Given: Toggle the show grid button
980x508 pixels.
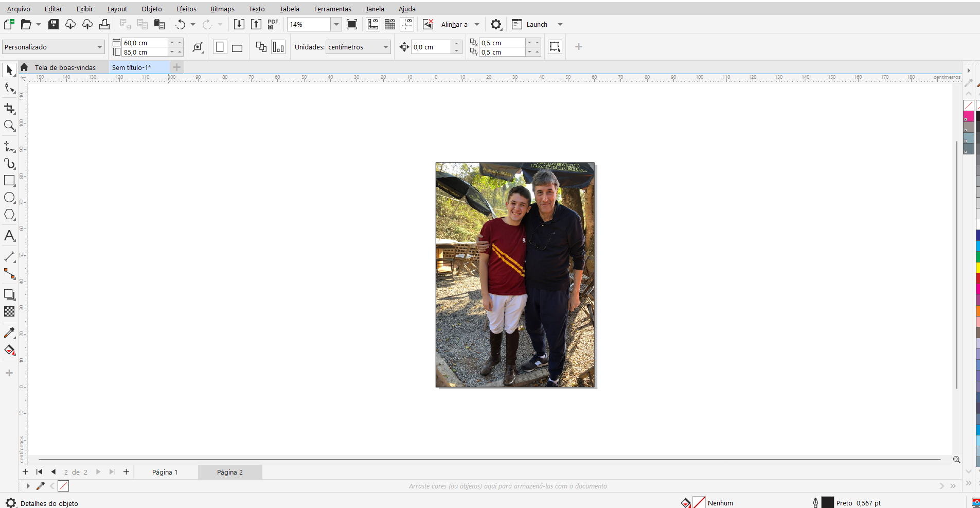Looking at the screenshot, I should tap(390, 24).
